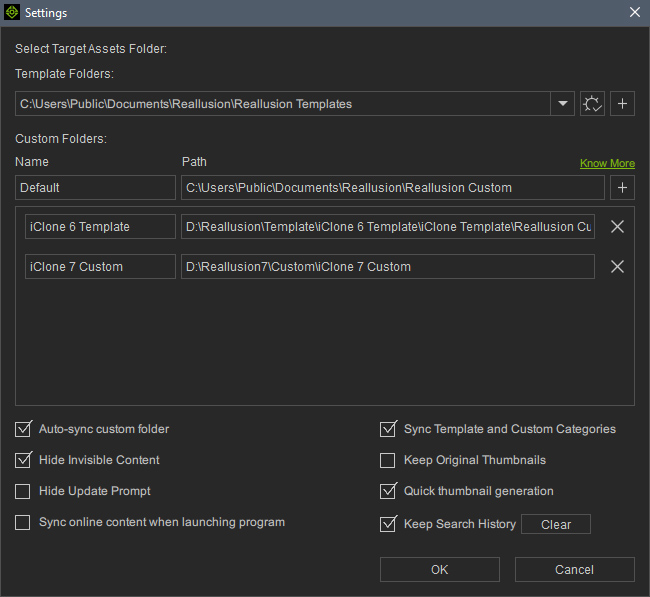Enable Sync online content when launching program
Image resolution: width=650 pixels, height=597 pixels.
tap(22, 522)
